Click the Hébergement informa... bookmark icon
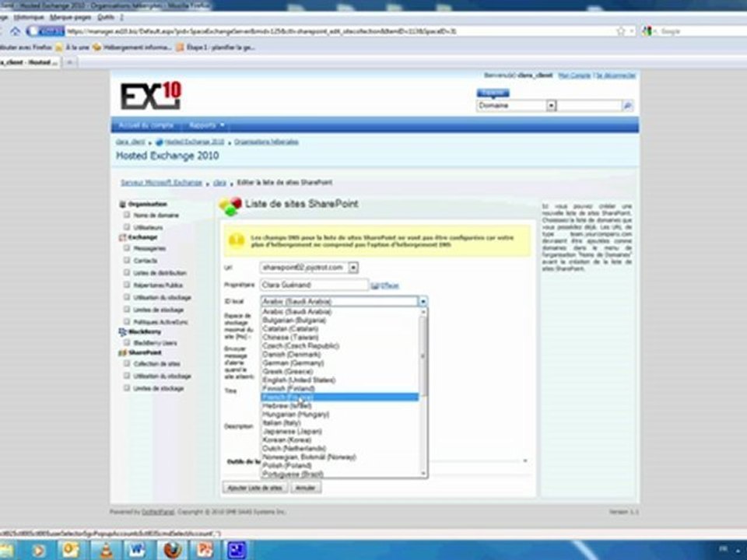The image size is (747, 560). (96, 47)
